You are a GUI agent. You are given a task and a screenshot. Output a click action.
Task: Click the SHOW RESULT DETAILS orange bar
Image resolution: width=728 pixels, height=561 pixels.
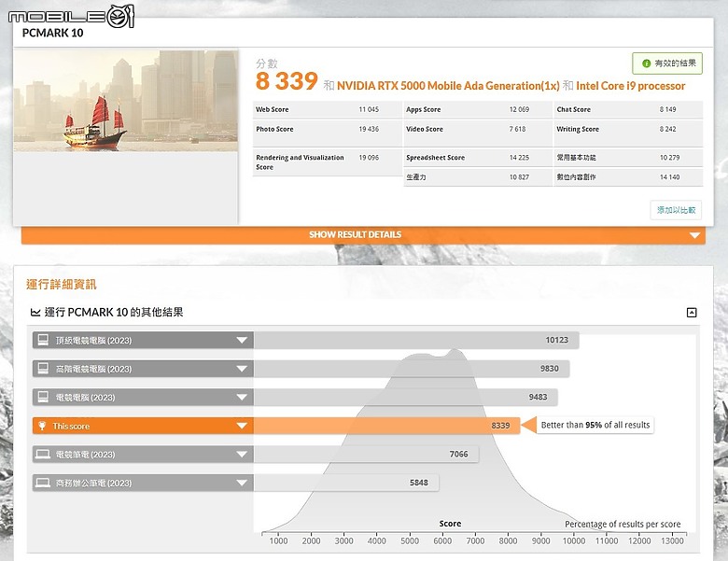[x=363, y=235]
